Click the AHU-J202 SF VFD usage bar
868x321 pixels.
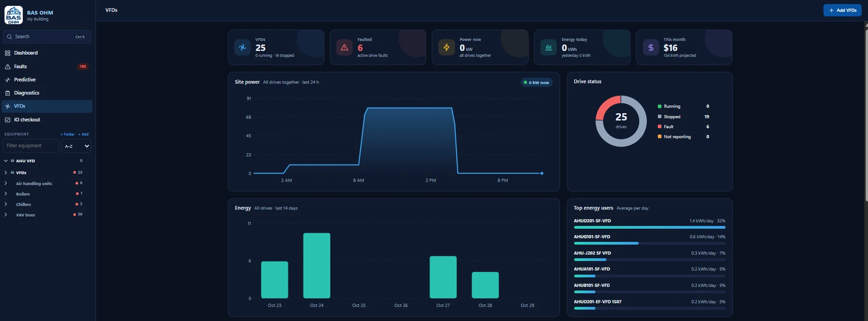[x=650, y=260]
